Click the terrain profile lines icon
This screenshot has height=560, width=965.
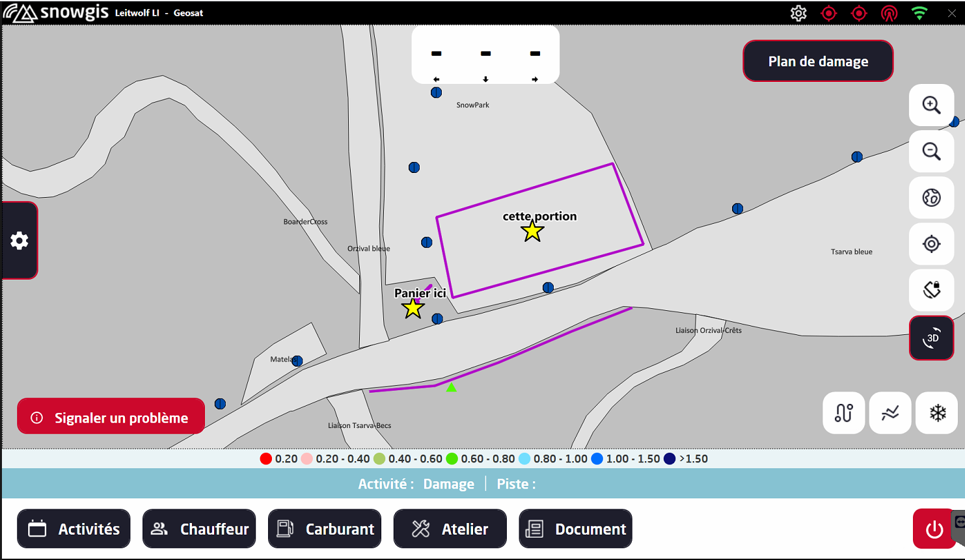[890, 413]
